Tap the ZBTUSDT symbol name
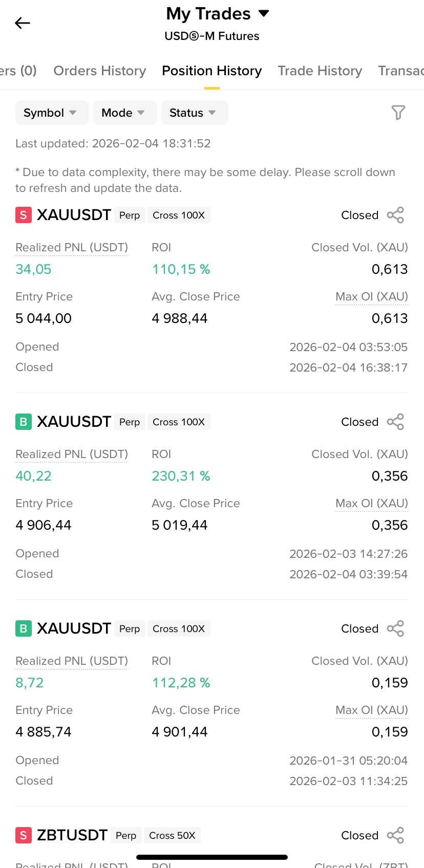Image resolution: width=424 pixels, height=868 pixels. (x=72, y=836)
